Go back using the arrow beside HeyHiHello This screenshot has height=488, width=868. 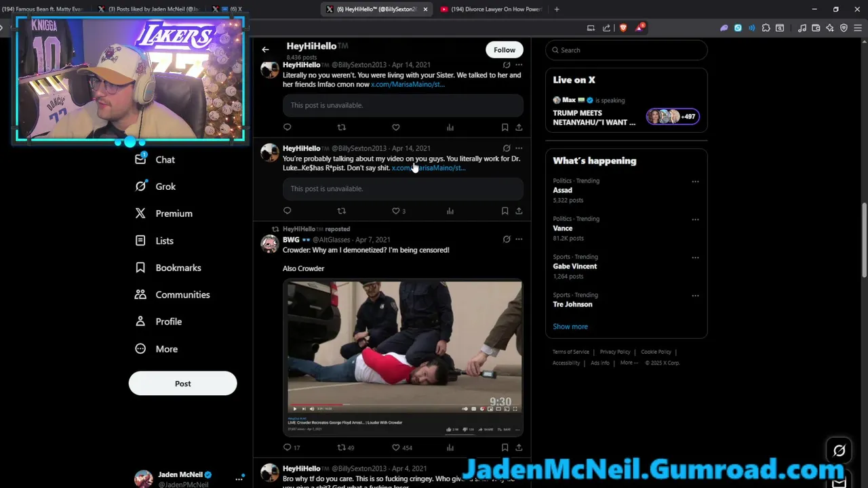pos(265,49)
